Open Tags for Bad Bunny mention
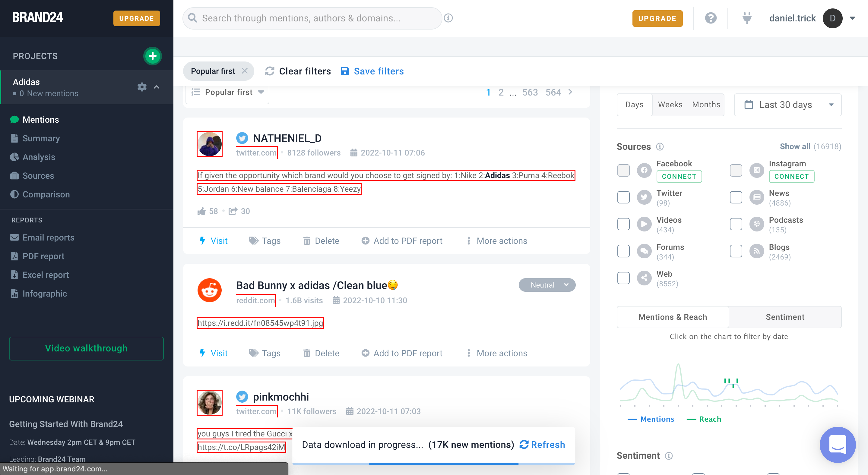 [x=265, y=353]
